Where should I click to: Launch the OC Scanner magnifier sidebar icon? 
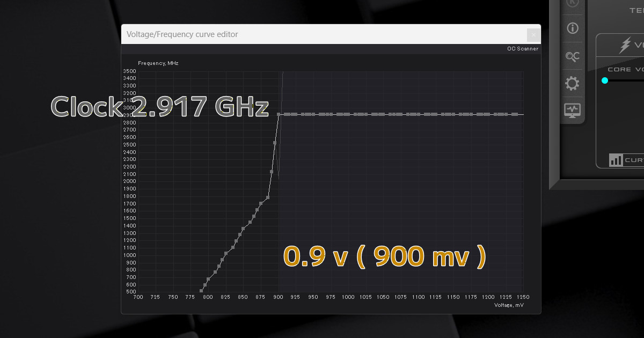point(572,56)
